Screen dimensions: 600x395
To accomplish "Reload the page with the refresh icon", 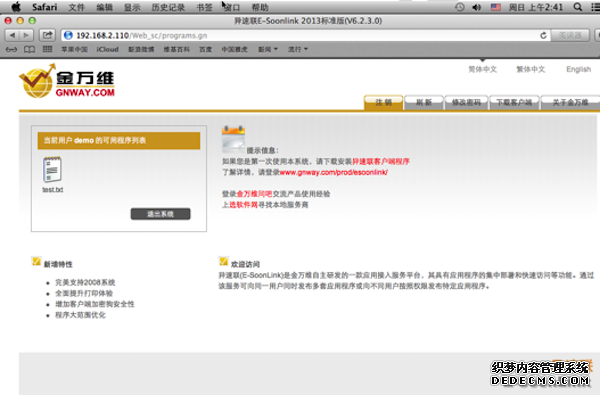I will (543, 35).
